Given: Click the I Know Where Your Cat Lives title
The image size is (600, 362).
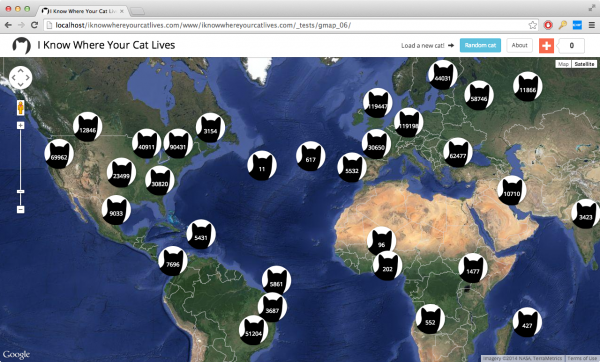Looking at the screenshot, I should [x=106, y=45].
